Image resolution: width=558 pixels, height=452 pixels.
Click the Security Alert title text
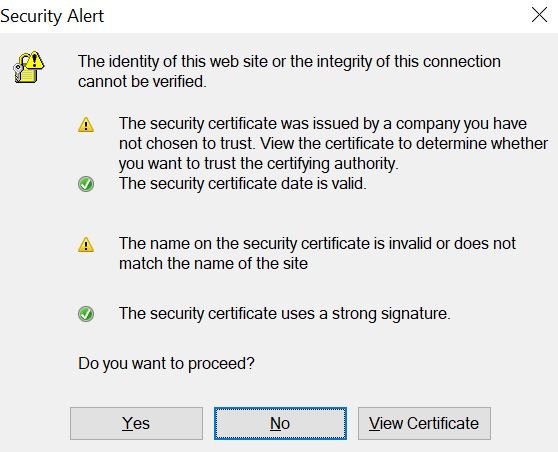[52, 16]
